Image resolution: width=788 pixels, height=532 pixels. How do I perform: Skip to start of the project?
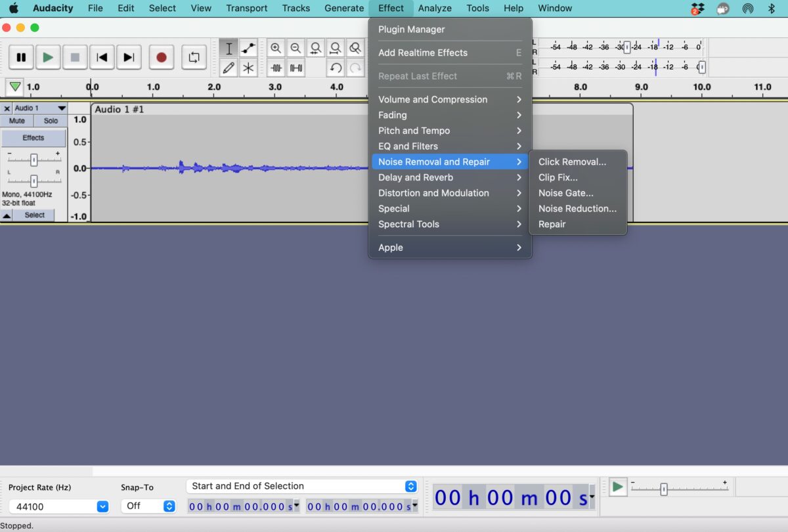(x=102, y=57)
